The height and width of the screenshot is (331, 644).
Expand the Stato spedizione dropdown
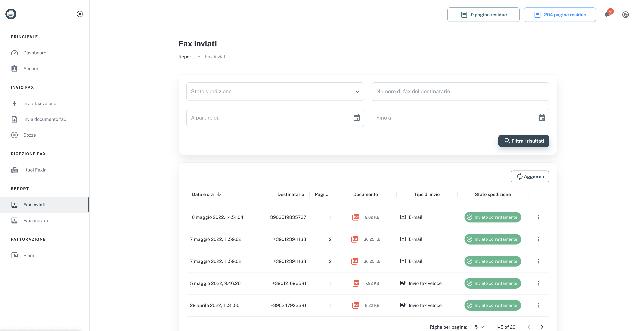pyautogui.click(x=275, y=91)
